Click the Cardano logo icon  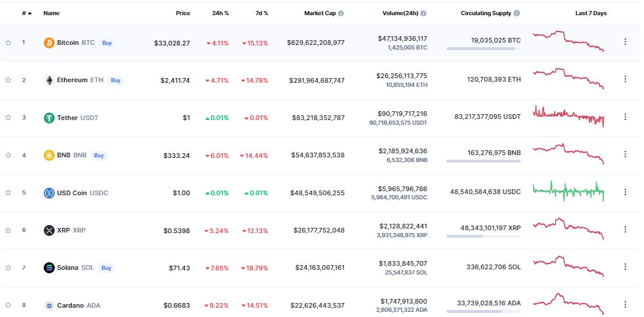tap(49, 305)
